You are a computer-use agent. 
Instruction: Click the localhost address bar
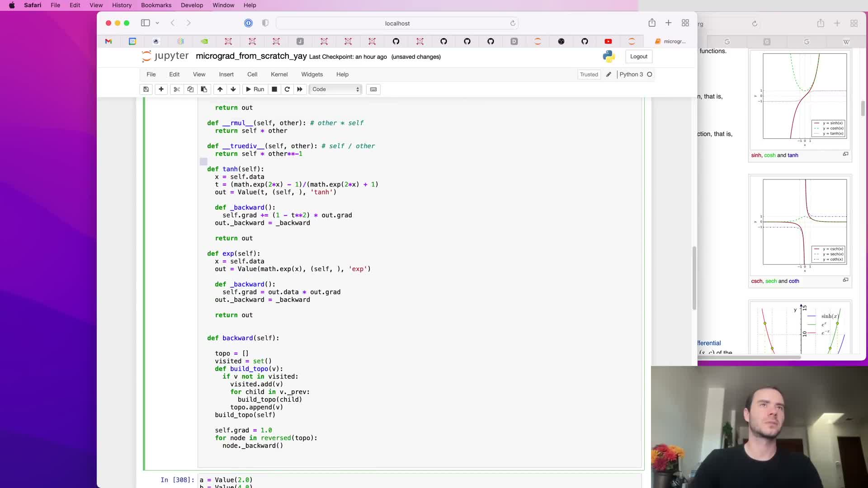tap(397, 23)
